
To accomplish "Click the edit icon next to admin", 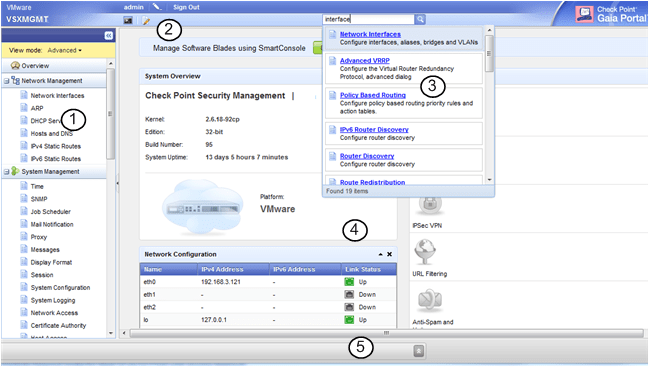I will pos(156,7).
